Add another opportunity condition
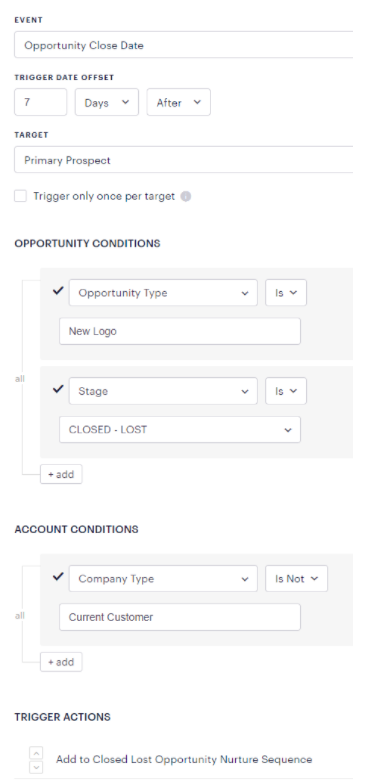 click(x=61, y=474)
